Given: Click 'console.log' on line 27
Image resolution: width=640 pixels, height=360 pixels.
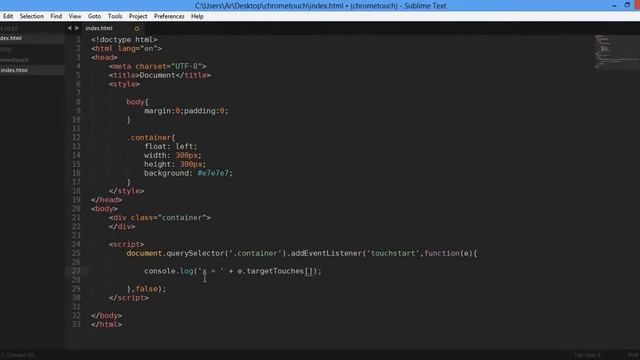Looking at the screenshot, I should pyautogui.click(x=169, y=271).
